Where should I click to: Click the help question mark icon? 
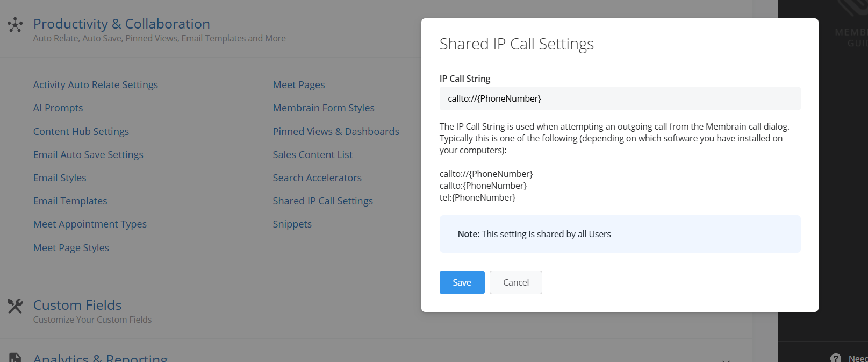pos(836,358)
